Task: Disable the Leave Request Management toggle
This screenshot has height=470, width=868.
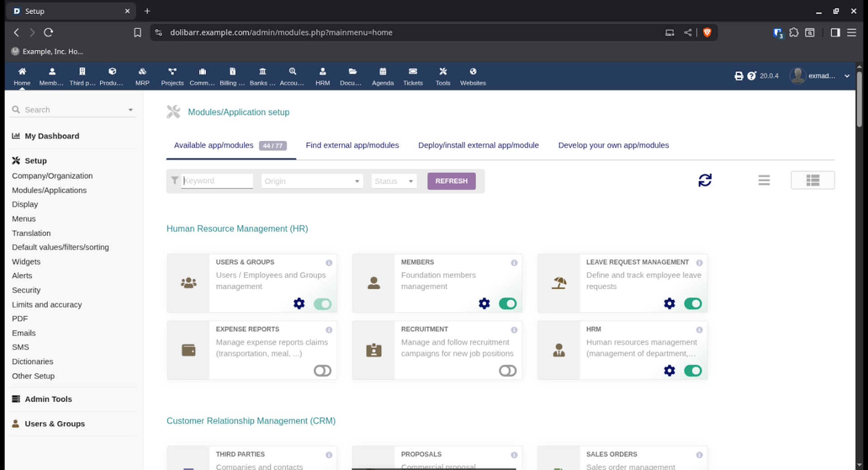Action: coord(693,304)
